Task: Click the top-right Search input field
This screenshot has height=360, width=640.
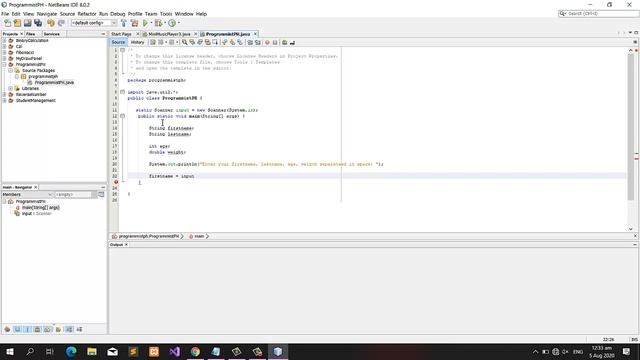Action: 599,13
